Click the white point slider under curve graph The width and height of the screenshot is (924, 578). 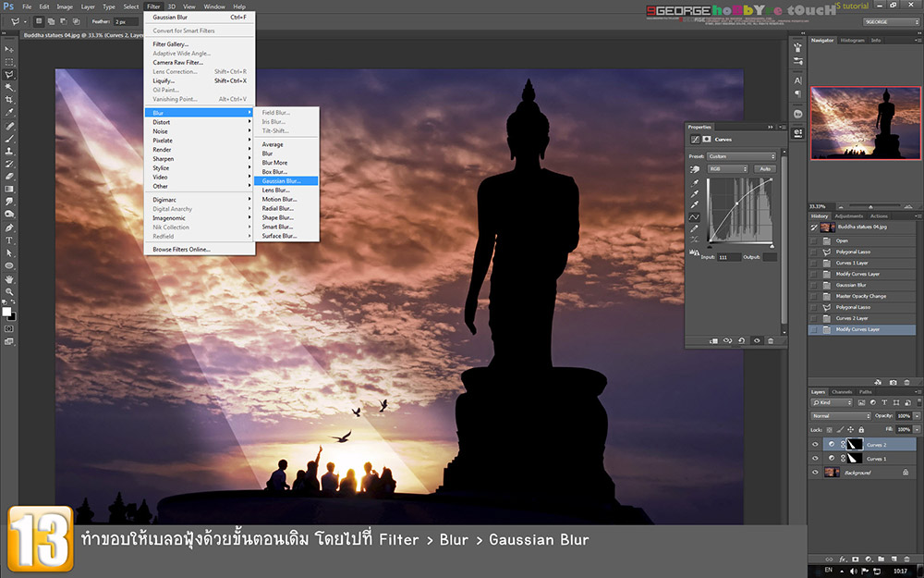(x=772, y=246)
